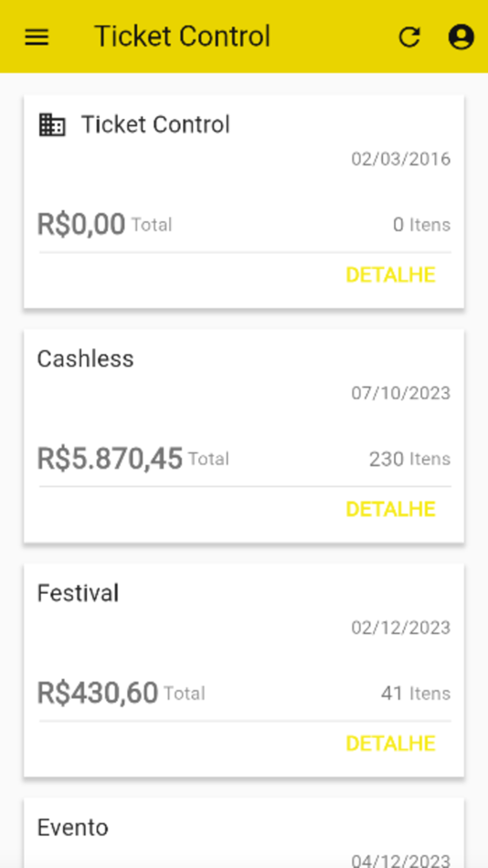Select the Evento card title
The width and height of the screenshot is (488, 868).
[72, 828]
